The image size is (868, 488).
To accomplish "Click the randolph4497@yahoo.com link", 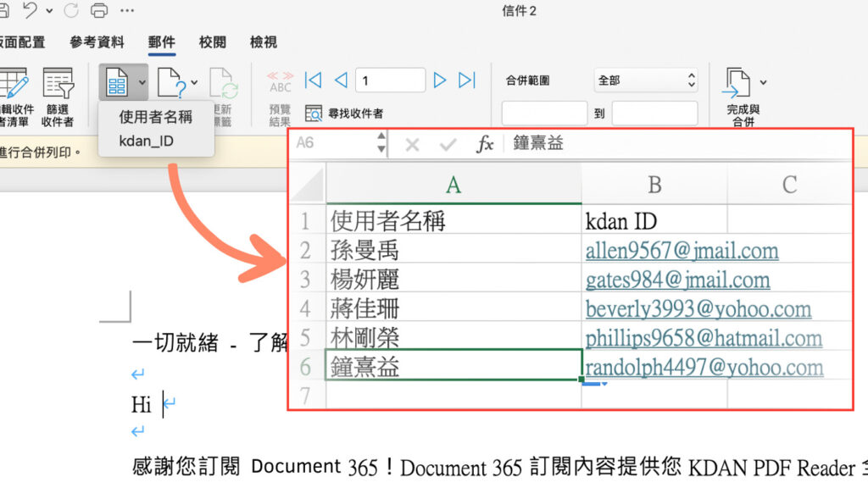I will (x=704, y=368).
